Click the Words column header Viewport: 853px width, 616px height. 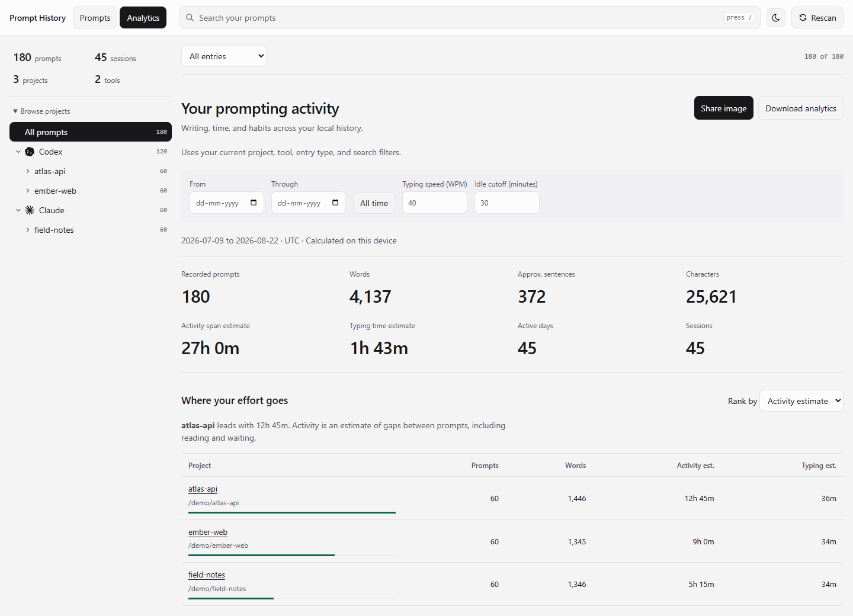pos(576,466)
